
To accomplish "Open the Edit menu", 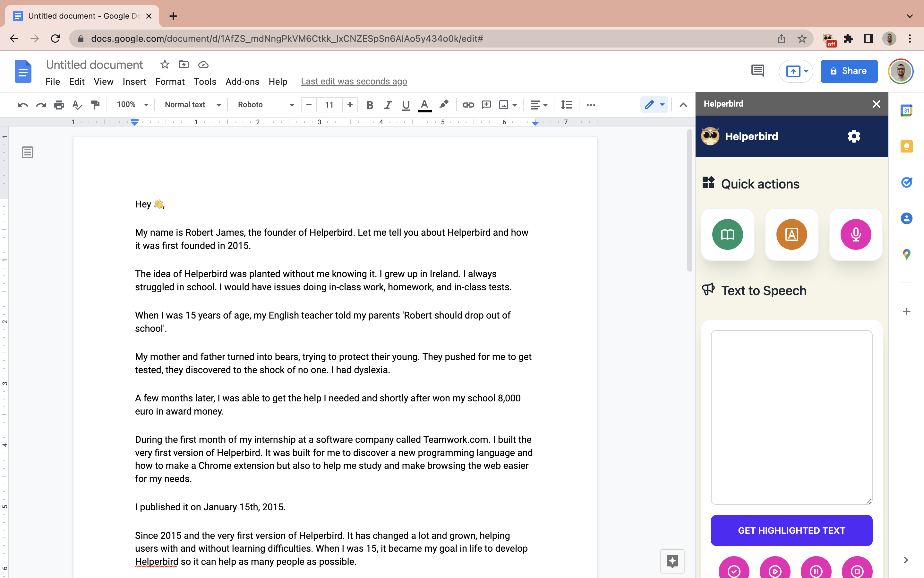I will pyautogui.click(x=77, y=82).
